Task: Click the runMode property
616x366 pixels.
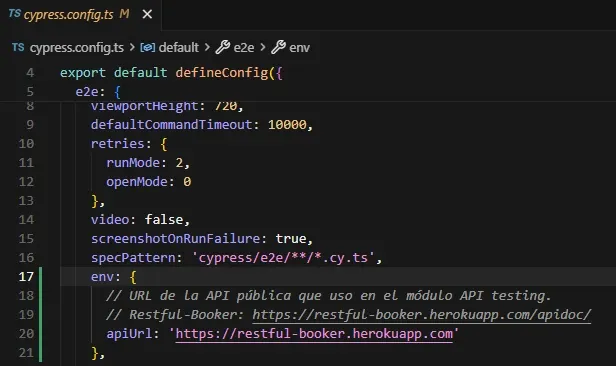Action: click(x=133, y=163)
